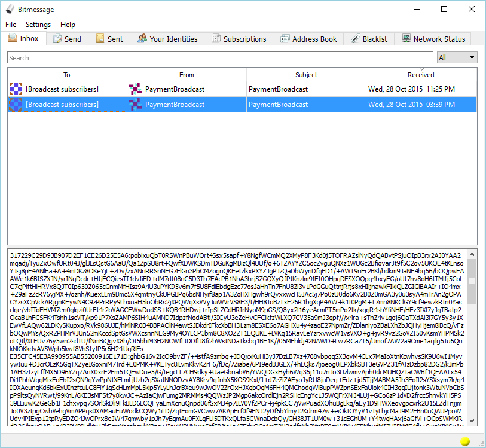Open the Help menu
The height and width of the screenshot is (448, 486).
point(68,25)
